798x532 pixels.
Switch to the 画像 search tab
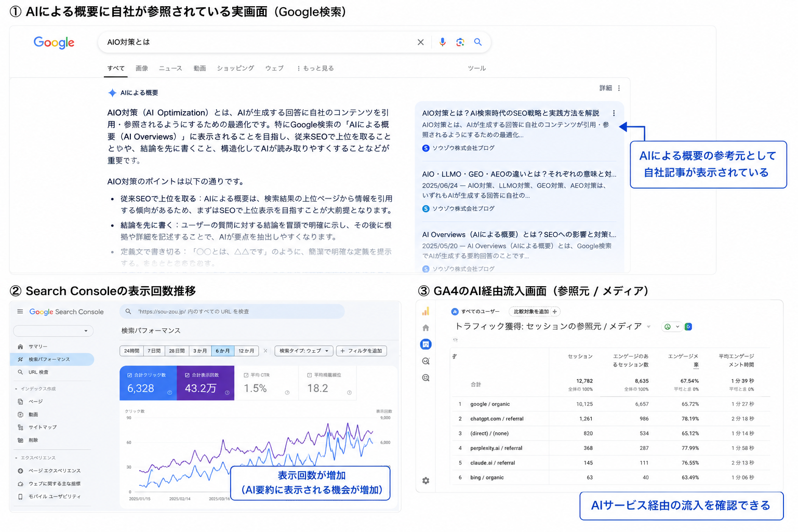pos(142,69)
